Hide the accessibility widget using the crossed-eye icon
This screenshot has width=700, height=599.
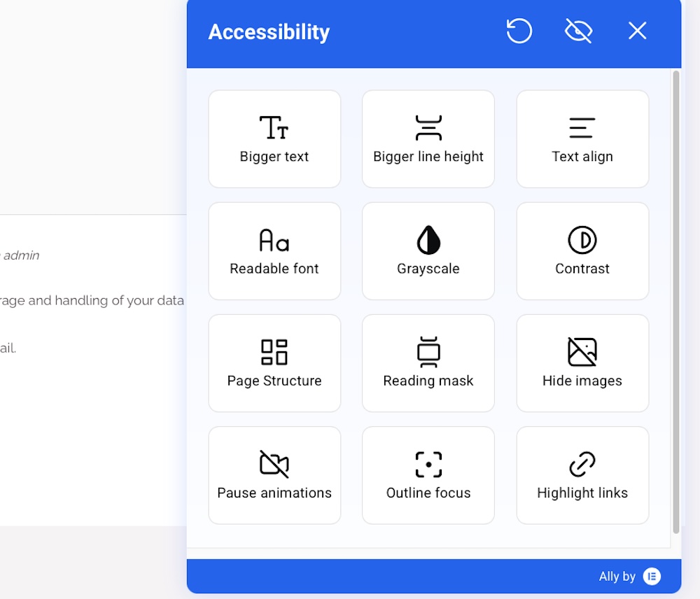click(578, 31)
